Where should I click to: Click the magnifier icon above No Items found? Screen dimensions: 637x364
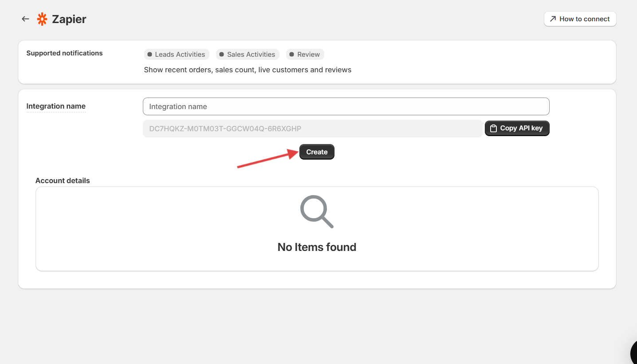point(317,211)
